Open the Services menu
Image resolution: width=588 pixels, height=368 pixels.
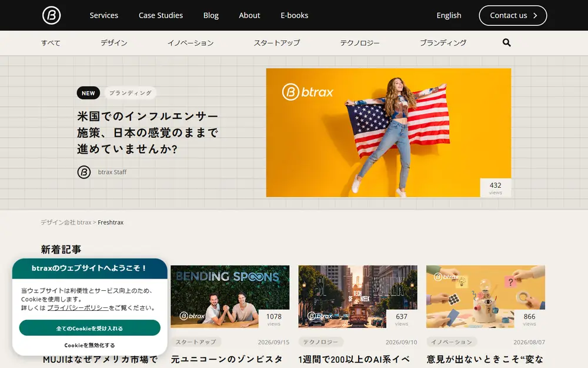click(104, 15)
